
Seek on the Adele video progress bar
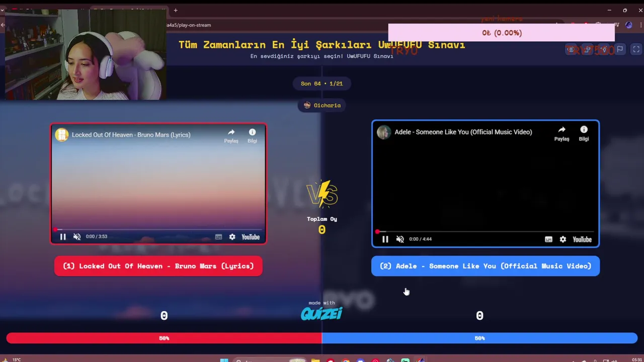coord(486,232)
